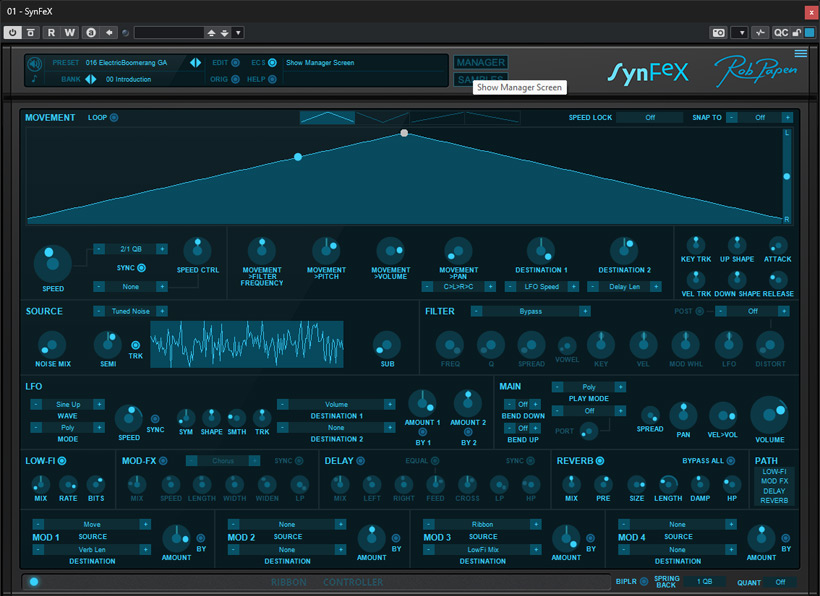The height and width of the screenshot is (596, 820).
Task: Click the plugin power bypass icon
Action: click(x=13, y=32)
